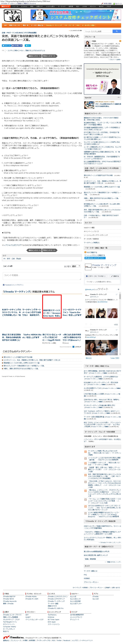Click the Twitter @itmedia_m follow button
123x644 pixels.
pos(95,258)
